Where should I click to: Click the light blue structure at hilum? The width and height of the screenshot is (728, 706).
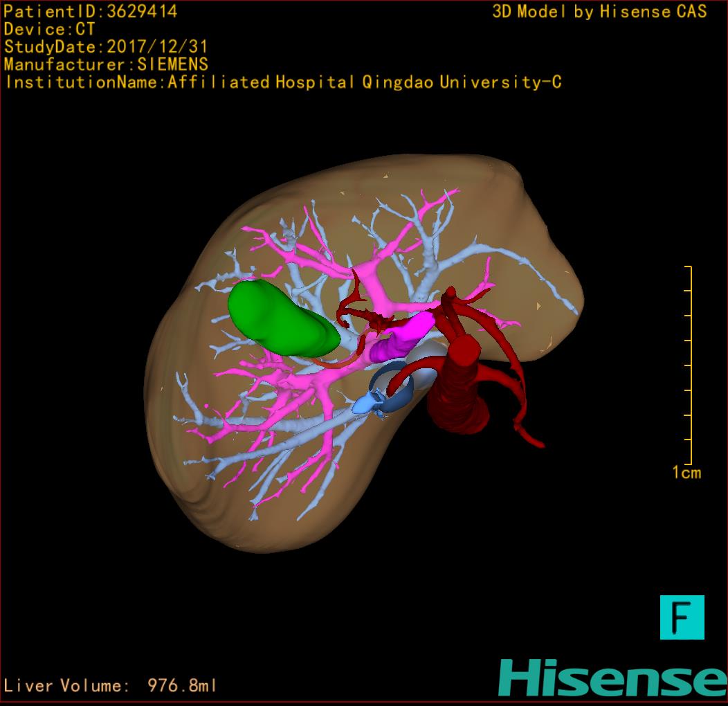(367, 404)
